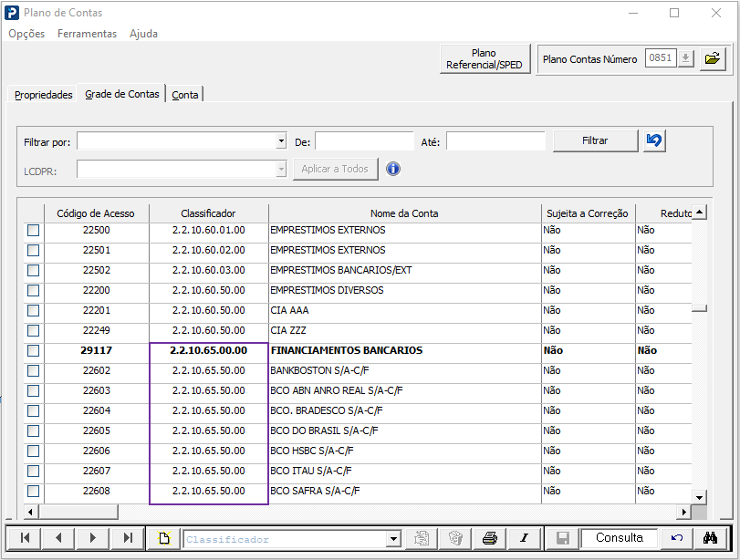Save with the floppy disk icon
The image size is (740, 560).
tap(563, 538)
